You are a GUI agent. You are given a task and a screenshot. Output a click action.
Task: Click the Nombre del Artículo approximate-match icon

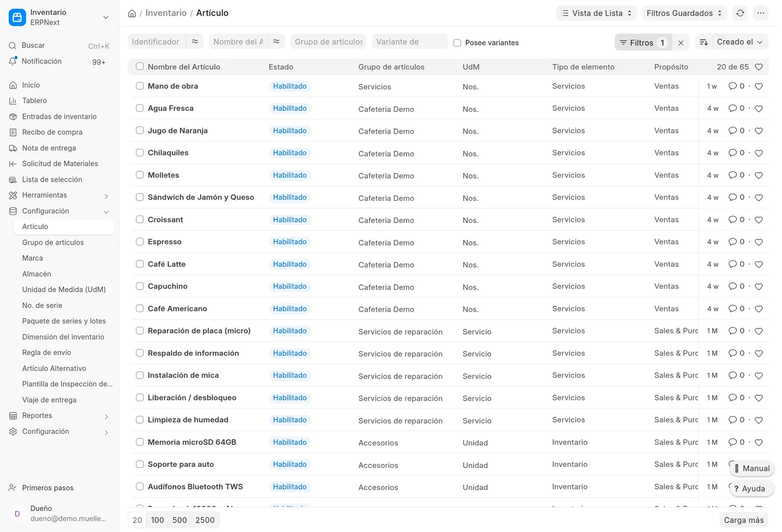click(x=276, y=42)
